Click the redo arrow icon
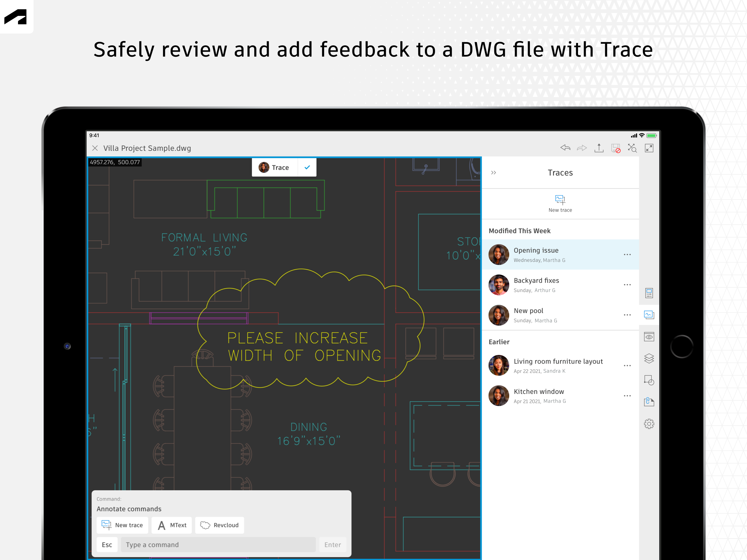Image resolution: width=747 pixels, height=560 pixels. point(582,148)
